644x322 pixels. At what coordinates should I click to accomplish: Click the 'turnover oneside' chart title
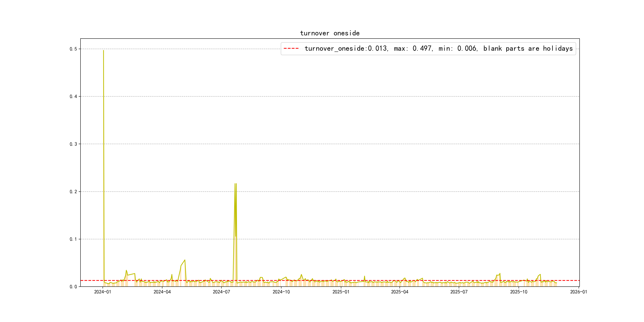[330, 33]
